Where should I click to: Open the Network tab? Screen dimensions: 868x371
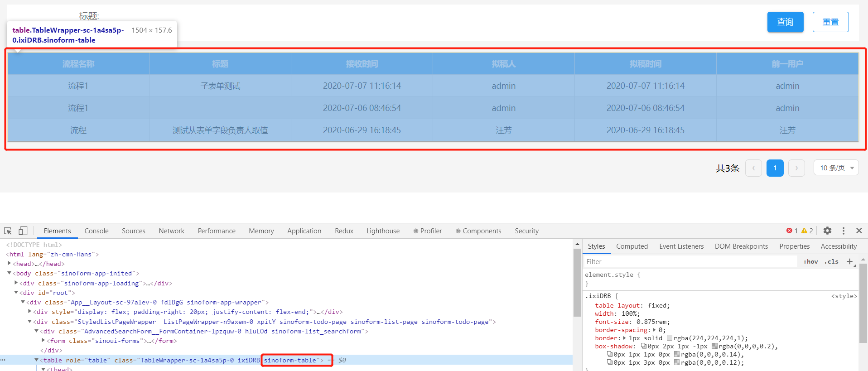(x=172, y=231)
